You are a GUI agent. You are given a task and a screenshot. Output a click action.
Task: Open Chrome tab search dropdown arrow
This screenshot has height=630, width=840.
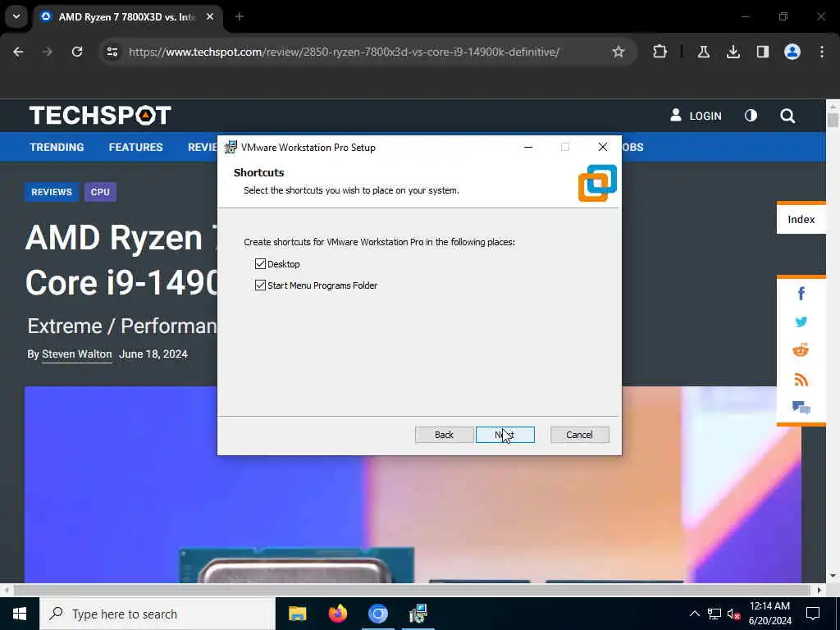(16, 16)
